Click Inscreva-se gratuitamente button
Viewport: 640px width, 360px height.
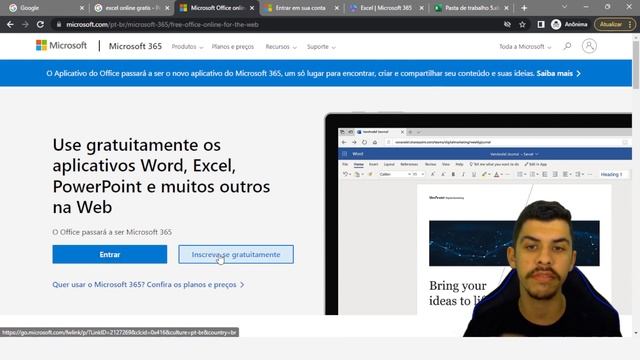(236, 254)
